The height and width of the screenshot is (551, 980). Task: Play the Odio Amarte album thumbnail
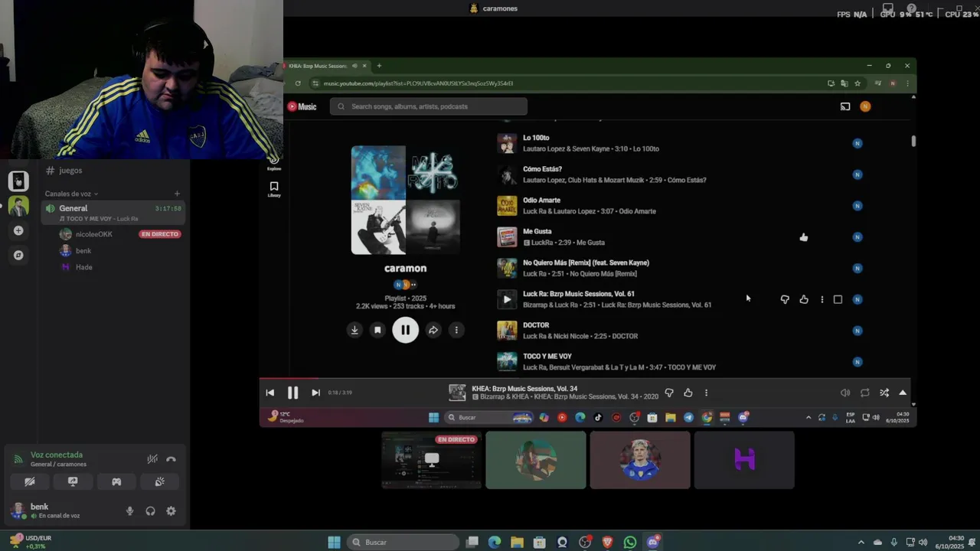click(507, 206)
